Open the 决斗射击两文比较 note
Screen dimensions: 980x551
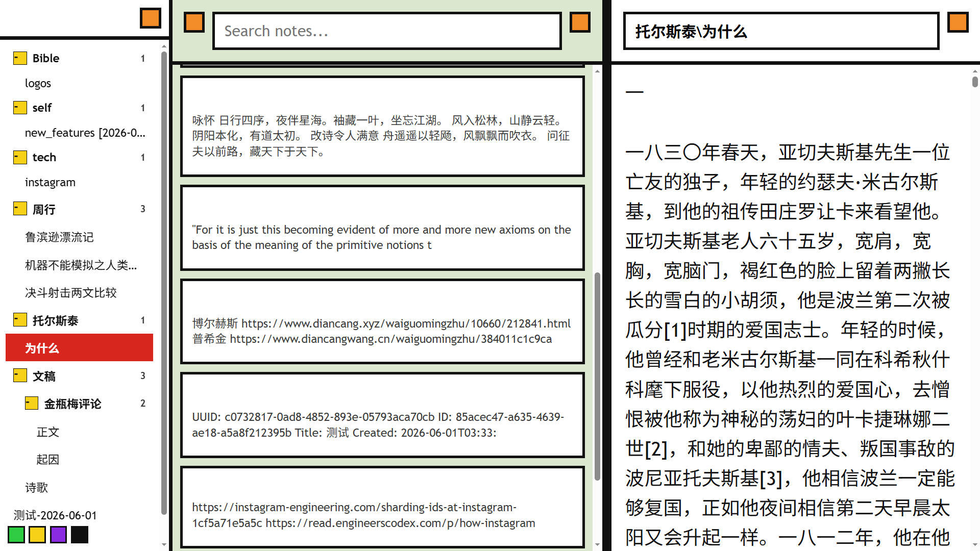(x=79, y=293)
